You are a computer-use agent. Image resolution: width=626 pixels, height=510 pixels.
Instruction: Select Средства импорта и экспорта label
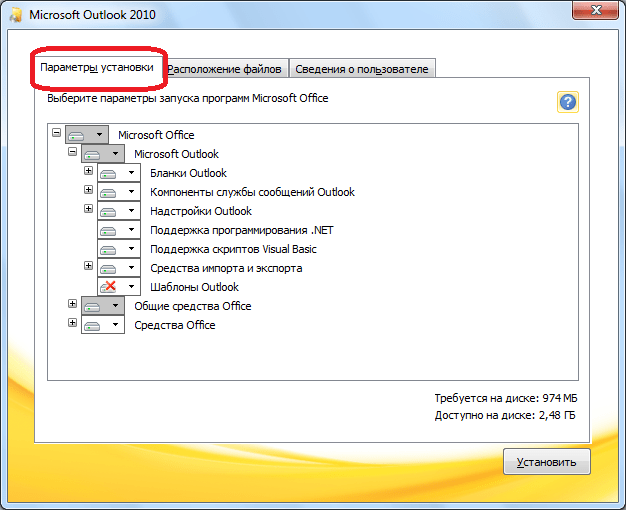[x=226, y=268]
